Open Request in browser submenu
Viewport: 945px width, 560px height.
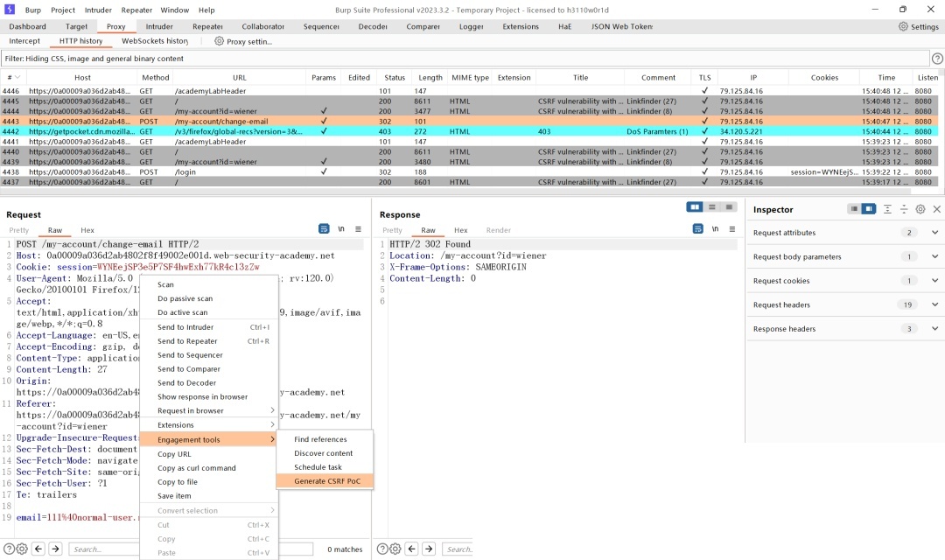pyautogui.click(x=208, y=410)
